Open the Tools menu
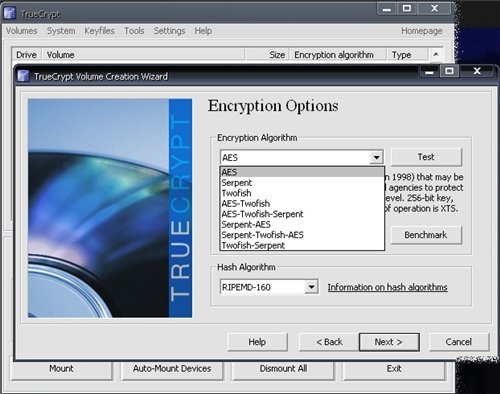 point(134,31)
